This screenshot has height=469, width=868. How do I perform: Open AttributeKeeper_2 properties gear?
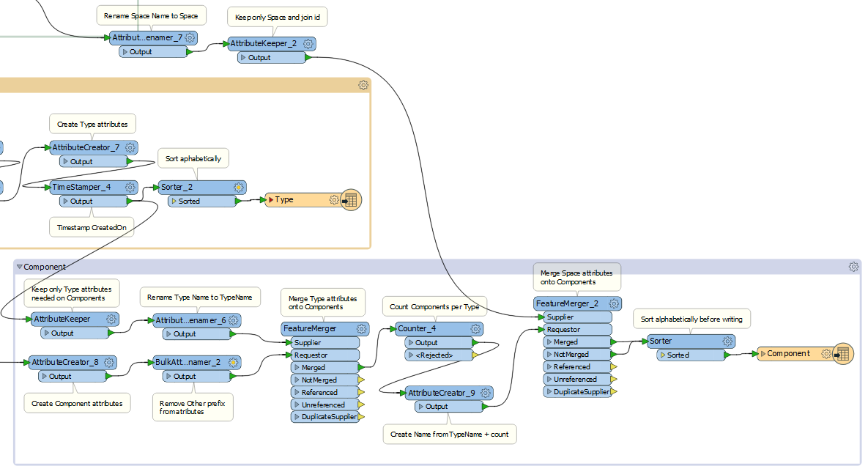point(308,43)
